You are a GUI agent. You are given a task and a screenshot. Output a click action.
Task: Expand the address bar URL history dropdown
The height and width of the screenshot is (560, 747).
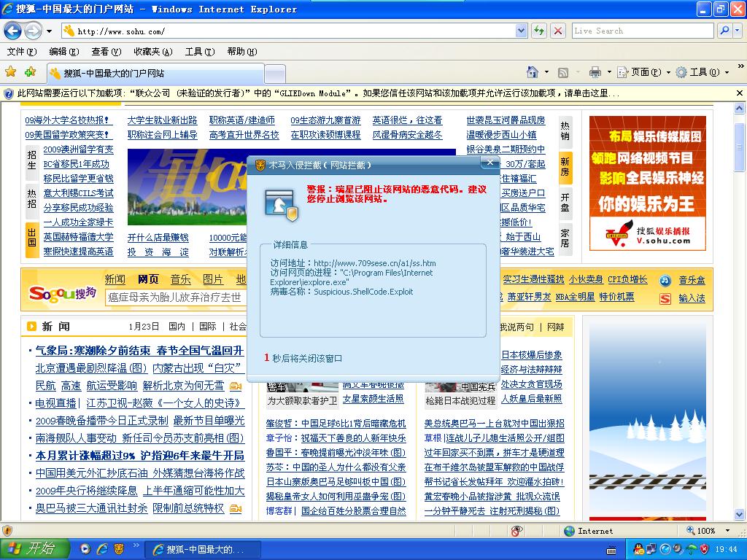pos(521,31)
